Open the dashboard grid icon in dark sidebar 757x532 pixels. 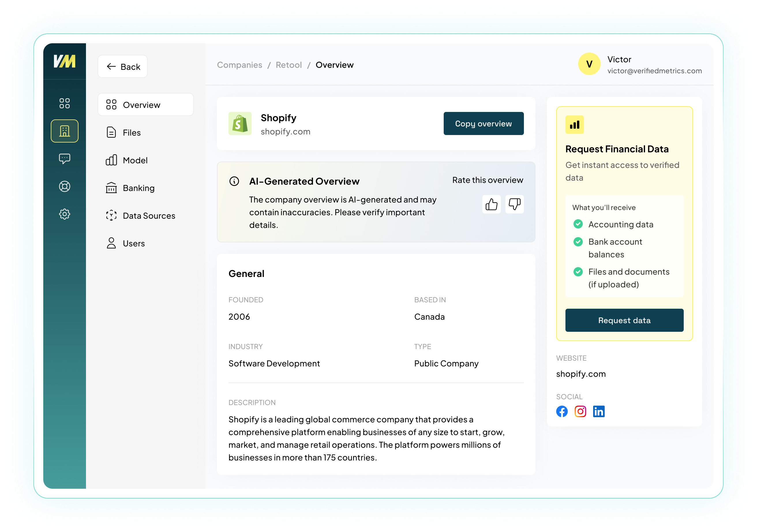point(65,103)
